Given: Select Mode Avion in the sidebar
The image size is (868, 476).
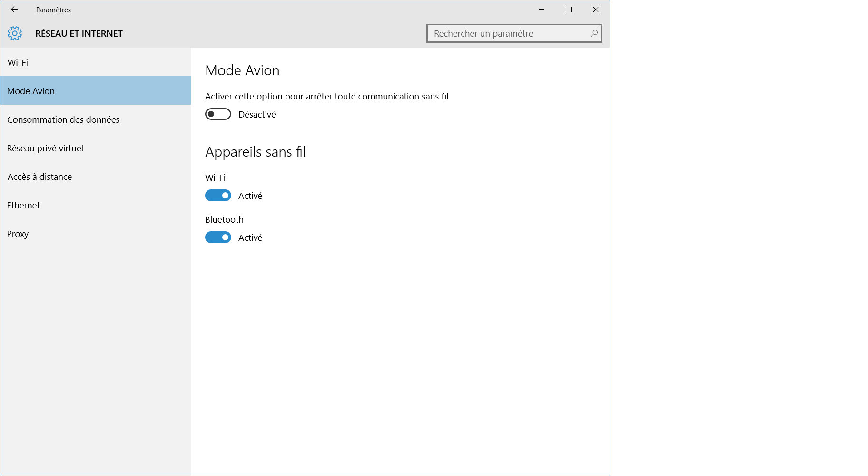Looking at the screenshot, I should pos(96,91).
